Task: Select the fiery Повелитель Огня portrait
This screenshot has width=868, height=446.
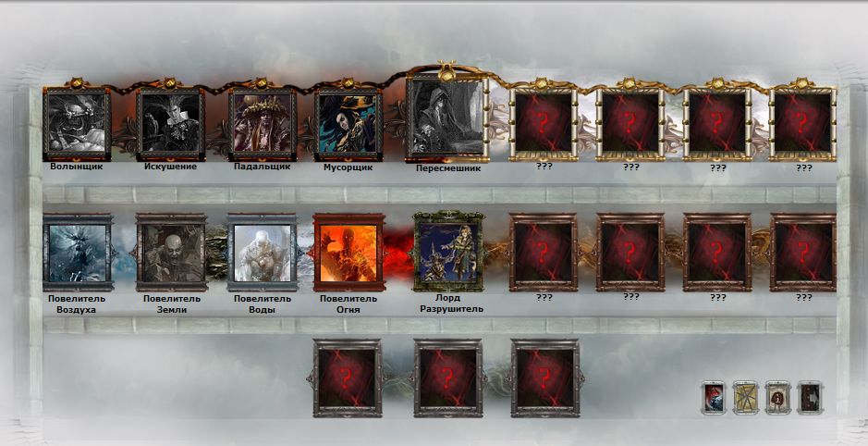Action: [348, 252]
